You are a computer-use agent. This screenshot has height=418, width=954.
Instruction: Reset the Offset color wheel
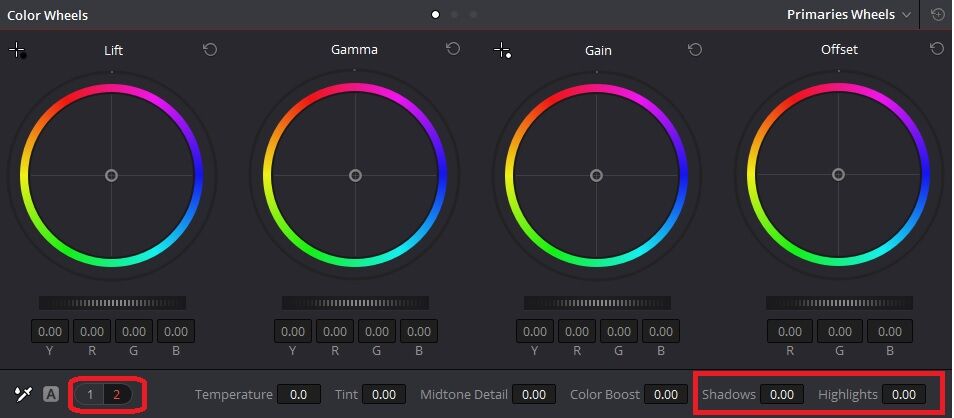(937, 49)
